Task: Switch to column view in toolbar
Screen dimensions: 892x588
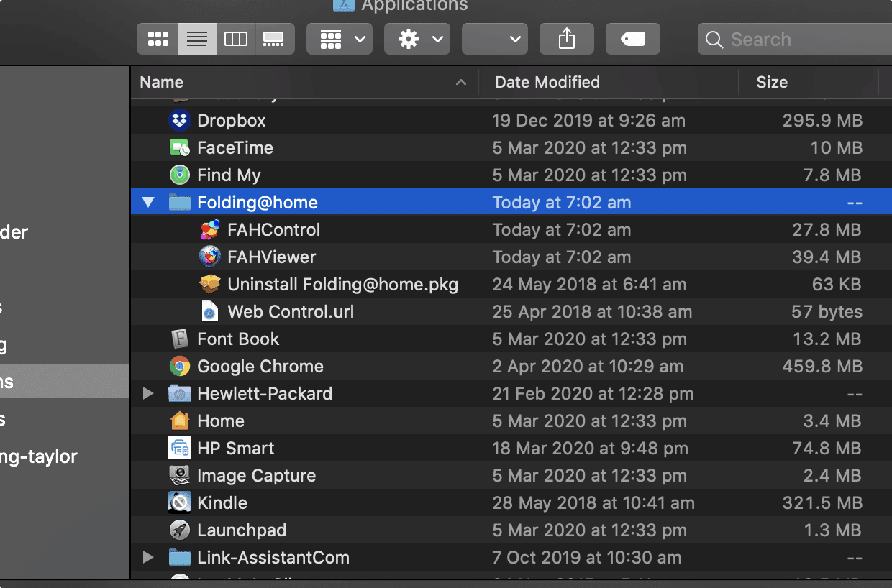Action: [236, 39]
